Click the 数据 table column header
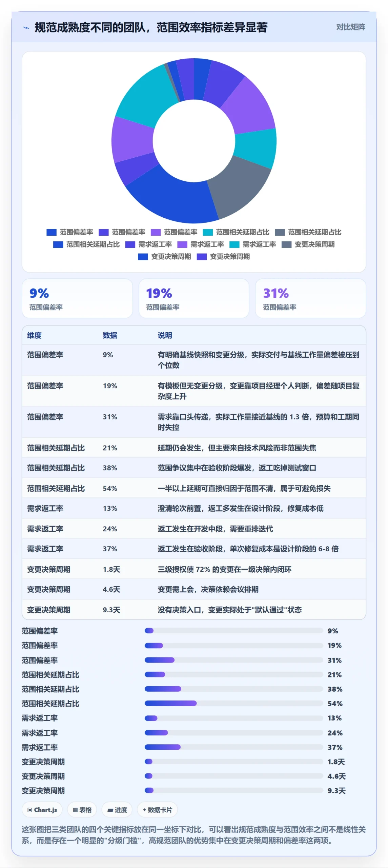Viewport: 388px width, 868px height. [x=110, y=335]
